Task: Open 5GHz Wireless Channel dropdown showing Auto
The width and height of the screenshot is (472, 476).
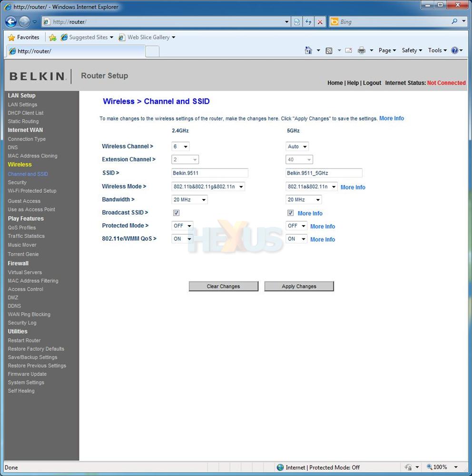Action: (297, 146)
